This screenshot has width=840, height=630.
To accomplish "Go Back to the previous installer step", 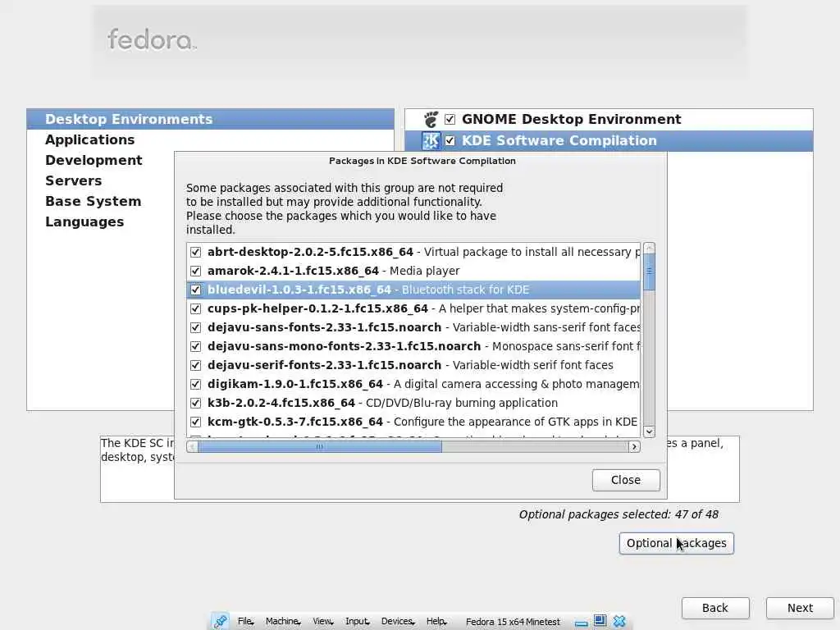I will pyautogui.click(x=715, y=608).
